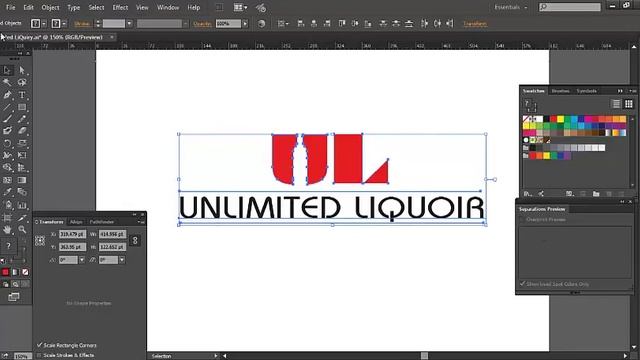This screenshot has height=360, width=640.
Task: Toggle Scale Rectangle Corners checkbox
Action: click(x=40, y=345)
